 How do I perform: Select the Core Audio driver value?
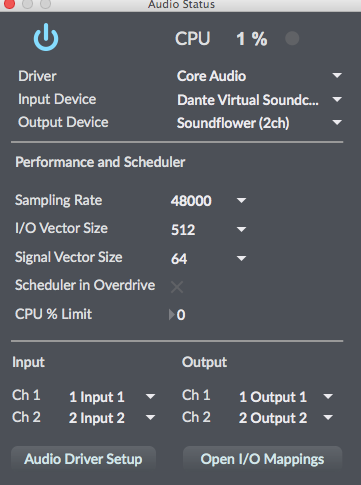coord(211,76)
